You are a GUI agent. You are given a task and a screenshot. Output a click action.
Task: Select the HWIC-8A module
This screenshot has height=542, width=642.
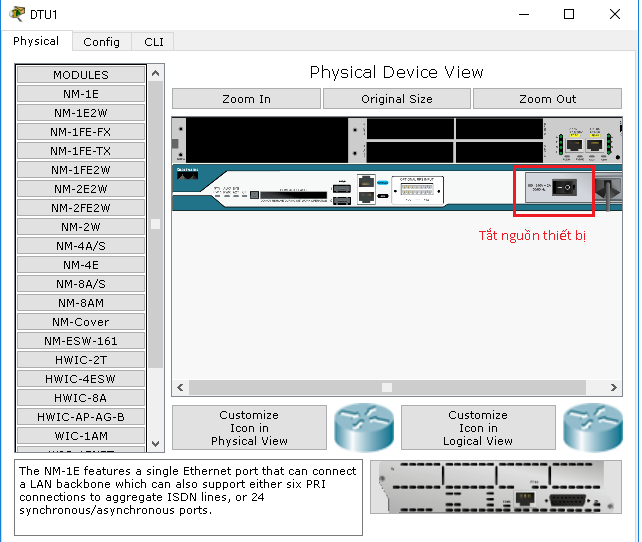81,398
